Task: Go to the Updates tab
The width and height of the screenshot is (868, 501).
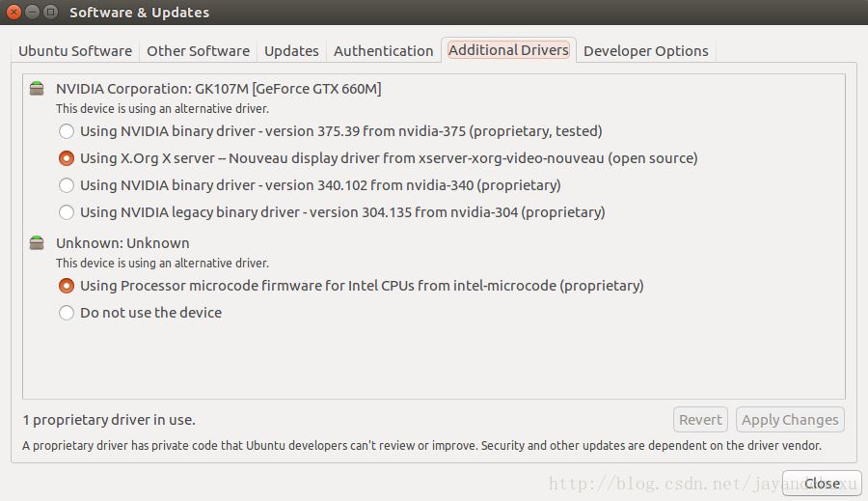Action: [x=291, y=51]
